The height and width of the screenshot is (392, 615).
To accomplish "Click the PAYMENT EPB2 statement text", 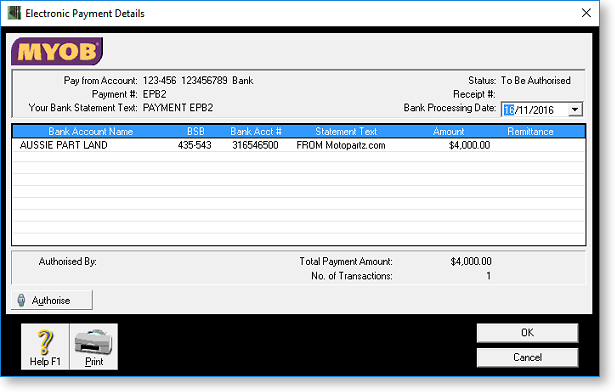I will point(178,108).
